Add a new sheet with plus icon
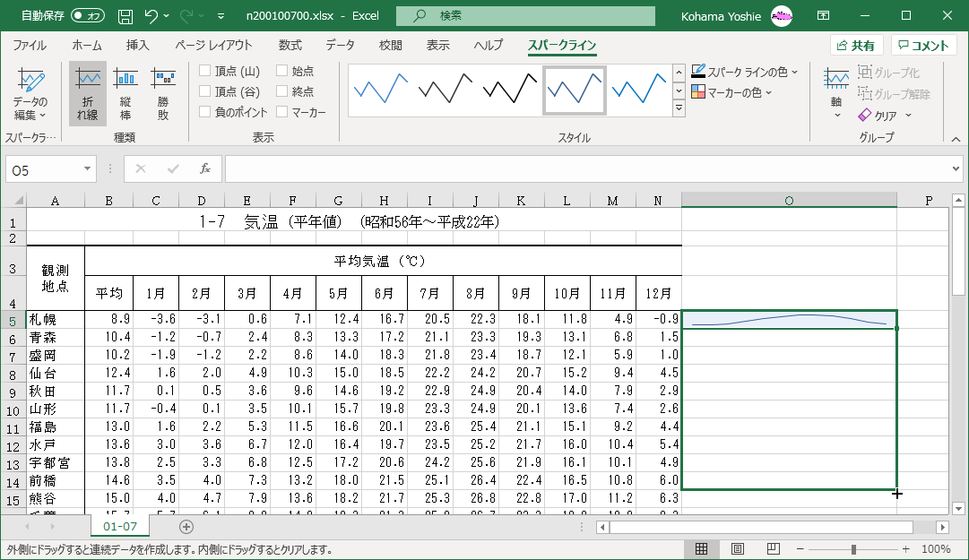The image size is (969, 560). pos(186,527)
